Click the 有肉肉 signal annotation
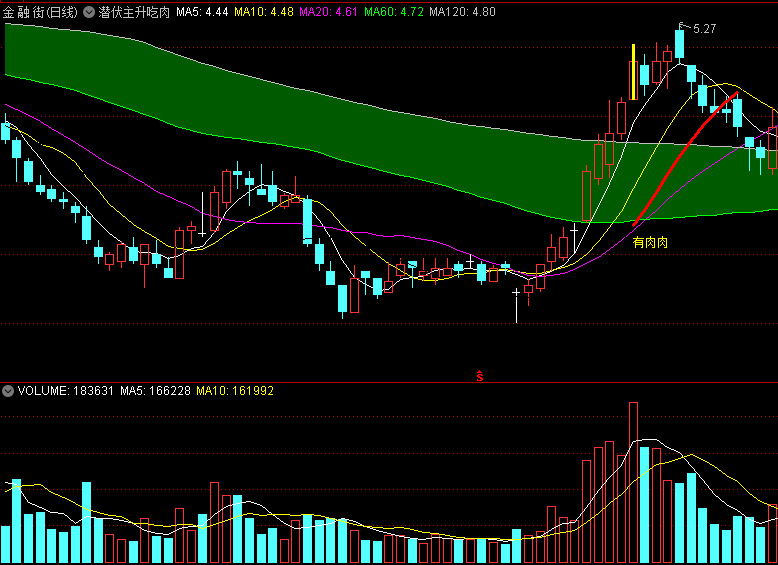Image resolution: width=778 pixels, height=565 pixels. [x=650, y=243]
